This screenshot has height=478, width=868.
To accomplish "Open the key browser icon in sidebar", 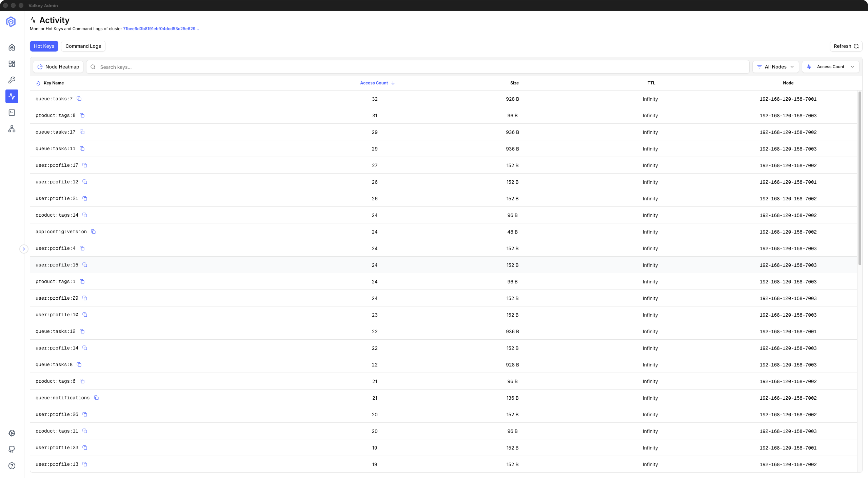I will tap(12, 80).
